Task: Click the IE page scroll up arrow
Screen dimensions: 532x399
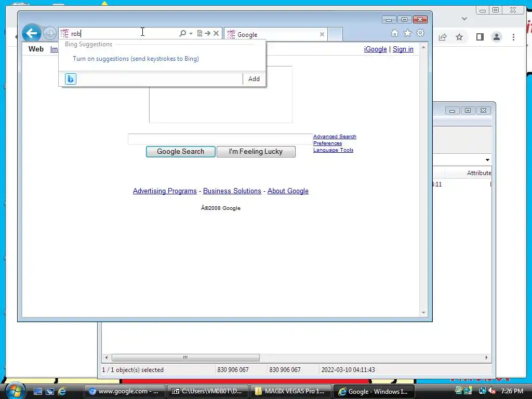Action: click(x=423, y=47)
